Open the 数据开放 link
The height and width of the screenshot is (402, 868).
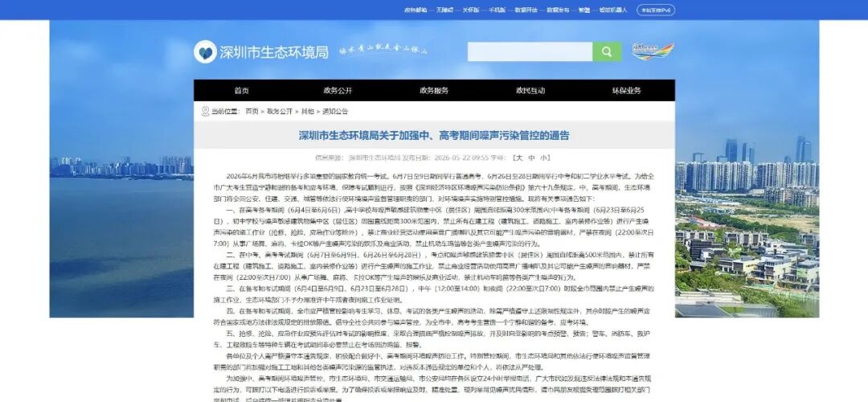(x=526, y=10)
